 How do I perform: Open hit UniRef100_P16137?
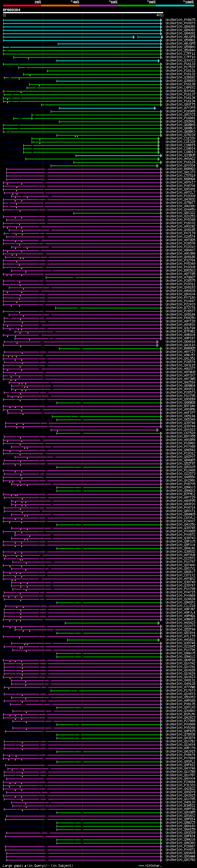pyautogui.click(x=180, y=94)
